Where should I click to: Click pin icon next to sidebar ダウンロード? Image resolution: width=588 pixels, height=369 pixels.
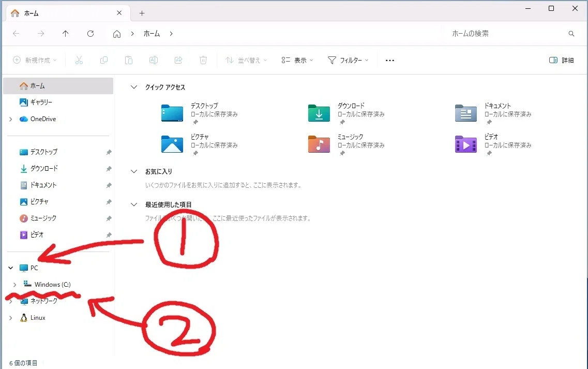tap(109, 169)
